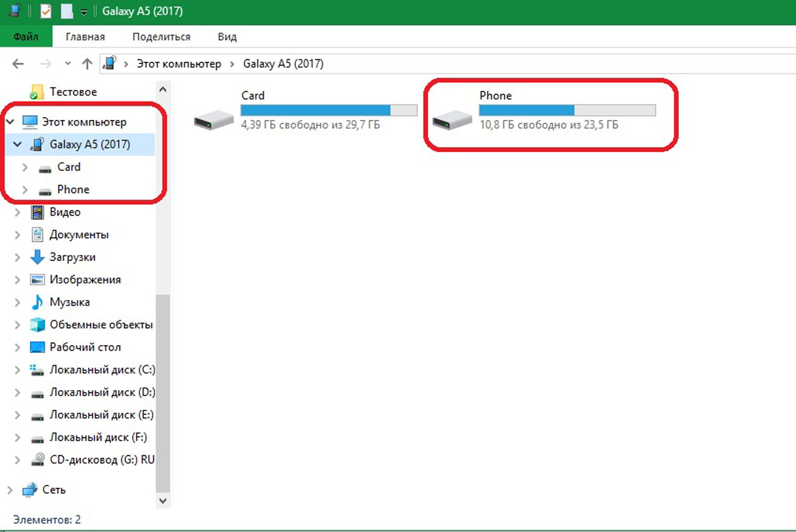The width and height of the screenshot is (796, 532).
Task: Select Рабочий стол in navigation tree
Action: point(85,347)
